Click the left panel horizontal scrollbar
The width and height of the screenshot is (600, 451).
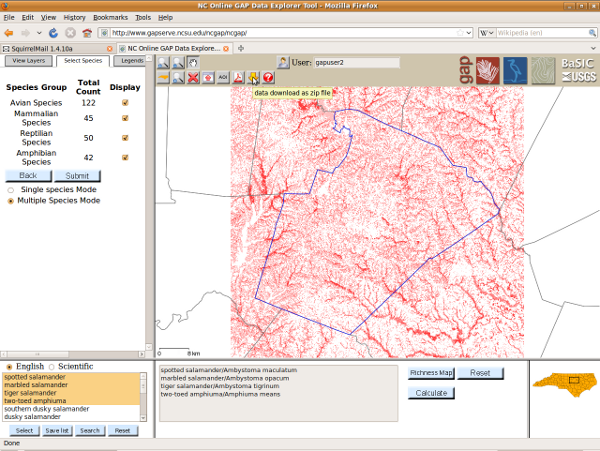click(72, 355)
